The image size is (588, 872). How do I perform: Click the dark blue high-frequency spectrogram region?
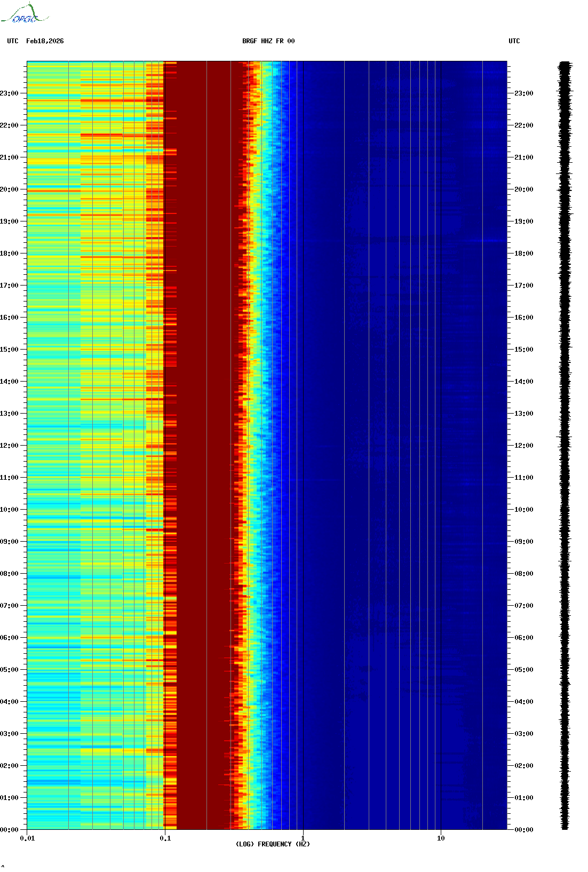[x=400, y=427]
